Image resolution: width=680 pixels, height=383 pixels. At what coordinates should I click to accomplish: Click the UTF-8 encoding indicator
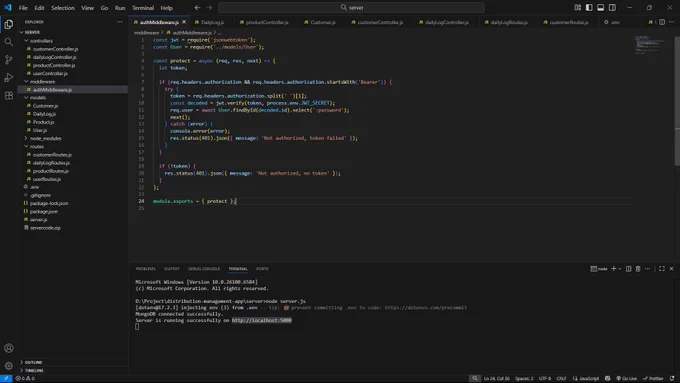545,378
